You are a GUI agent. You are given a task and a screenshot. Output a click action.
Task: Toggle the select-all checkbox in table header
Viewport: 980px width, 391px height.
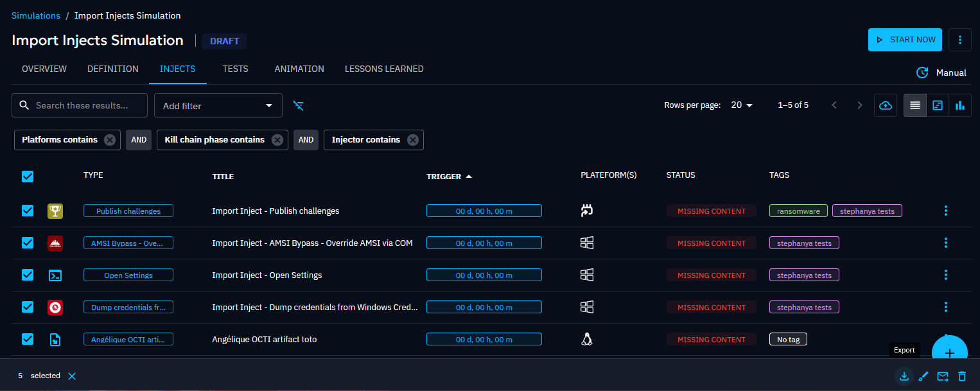tap(28, 177)
